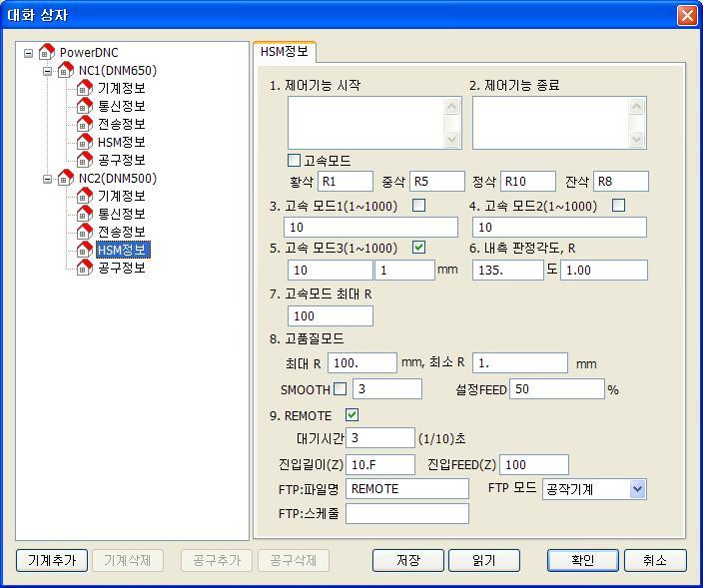
Task: Confirm with the 확인 button
Action: point(583,560)
